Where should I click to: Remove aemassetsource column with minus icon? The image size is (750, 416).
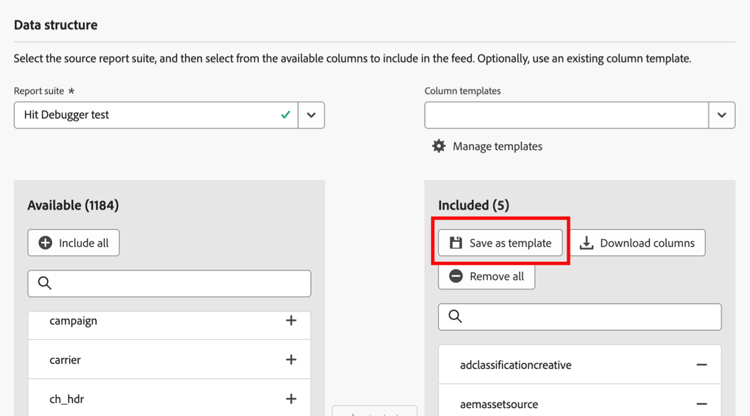(702, 404)
